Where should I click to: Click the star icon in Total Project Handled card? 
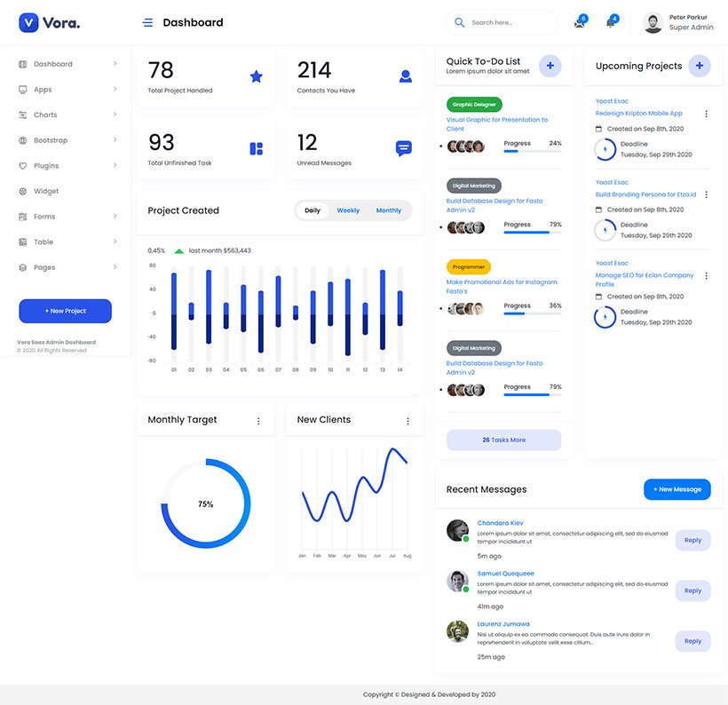[256, 77]
